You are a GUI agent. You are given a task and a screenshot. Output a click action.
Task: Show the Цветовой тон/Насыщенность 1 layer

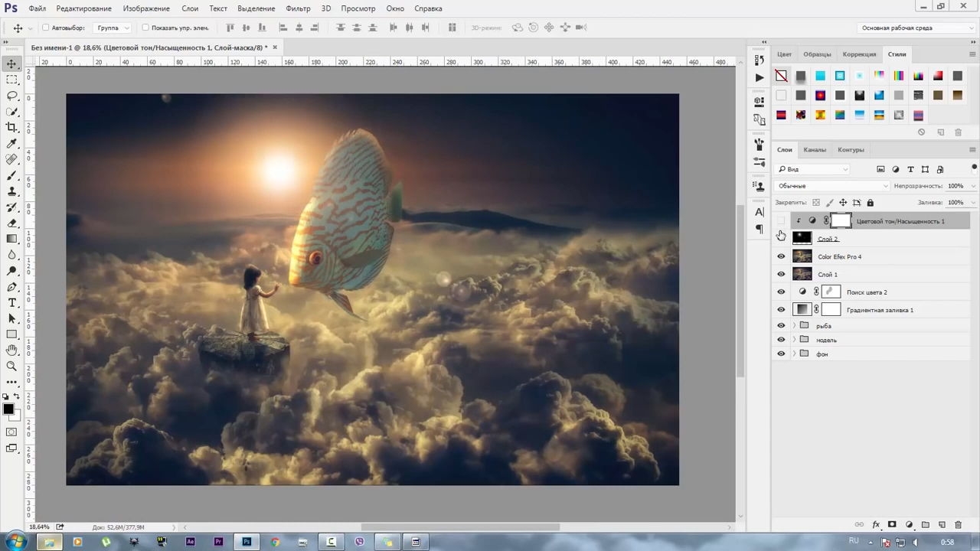click(x=781, y=221)
